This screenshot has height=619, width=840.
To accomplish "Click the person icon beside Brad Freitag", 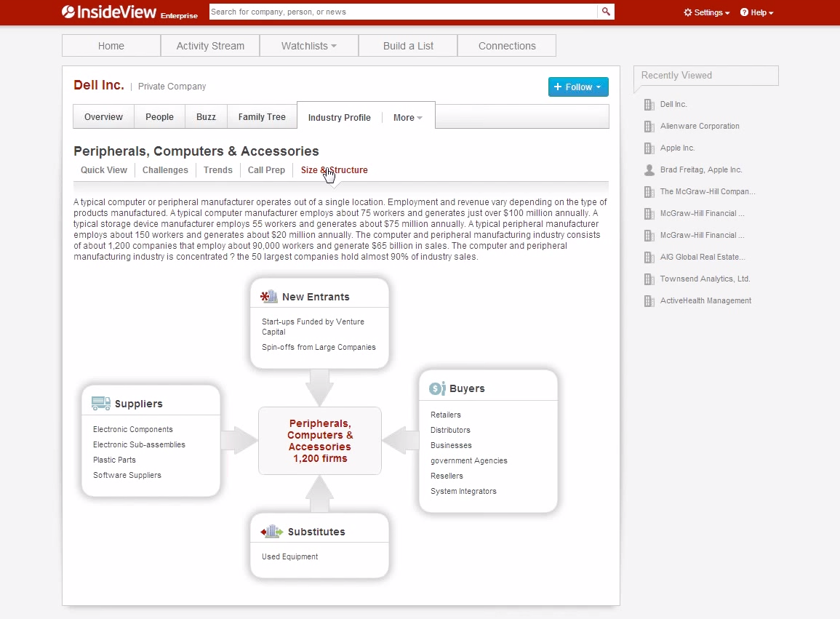I will (649, 169).
